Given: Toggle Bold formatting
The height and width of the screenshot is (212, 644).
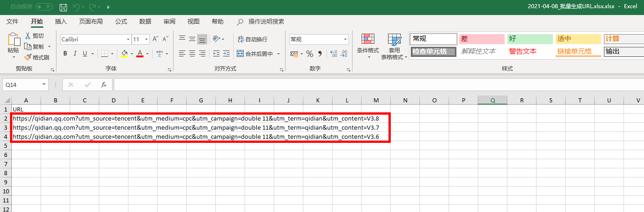Looking at the screenshot, I should click(x=65, y=54).
